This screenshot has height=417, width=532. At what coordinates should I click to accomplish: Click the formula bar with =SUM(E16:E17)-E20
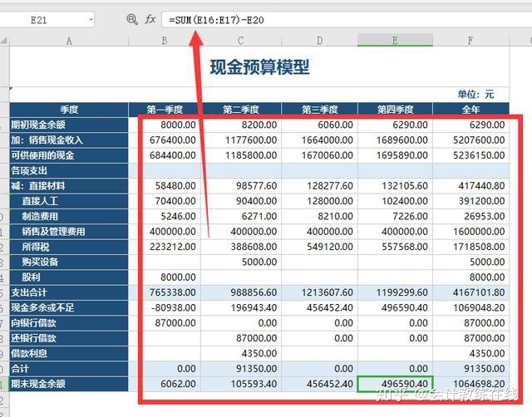point(347,20)
